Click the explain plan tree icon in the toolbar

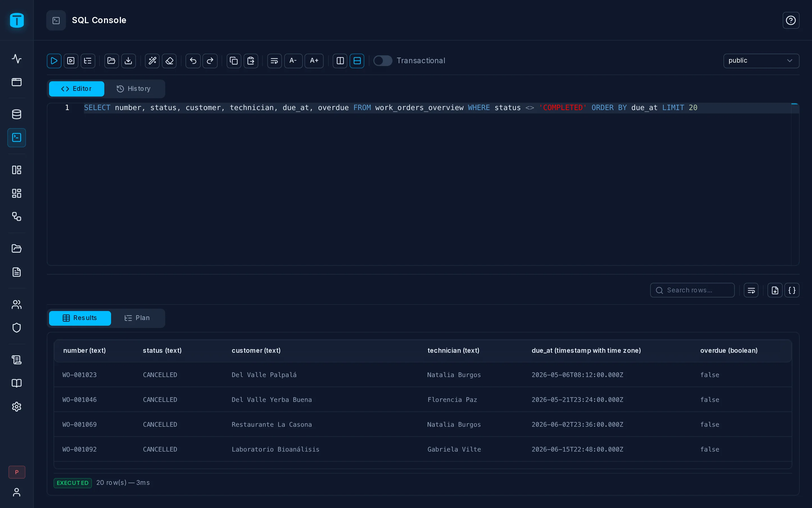point(88,61)
